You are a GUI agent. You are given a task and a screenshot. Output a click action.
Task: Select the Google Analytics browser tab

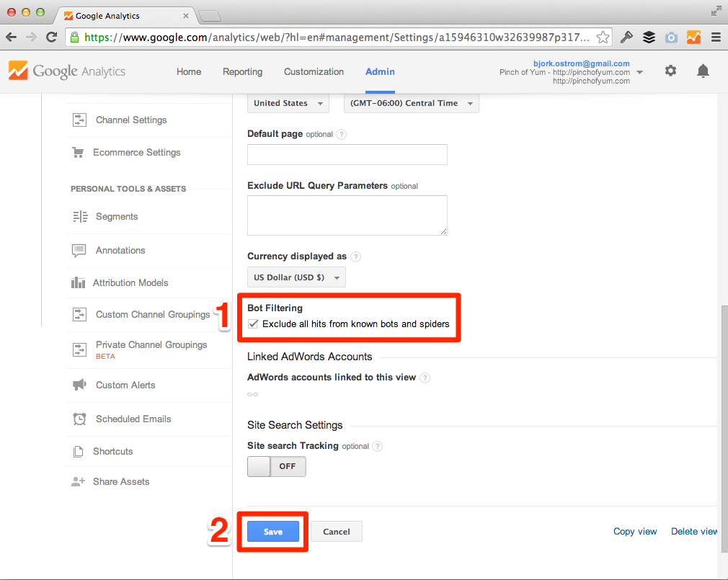125,16
